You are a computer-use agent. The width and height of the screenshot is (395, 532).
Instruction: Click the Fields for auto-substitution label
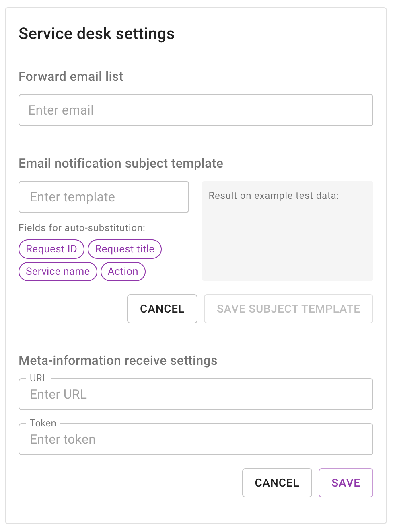[82, 228]
